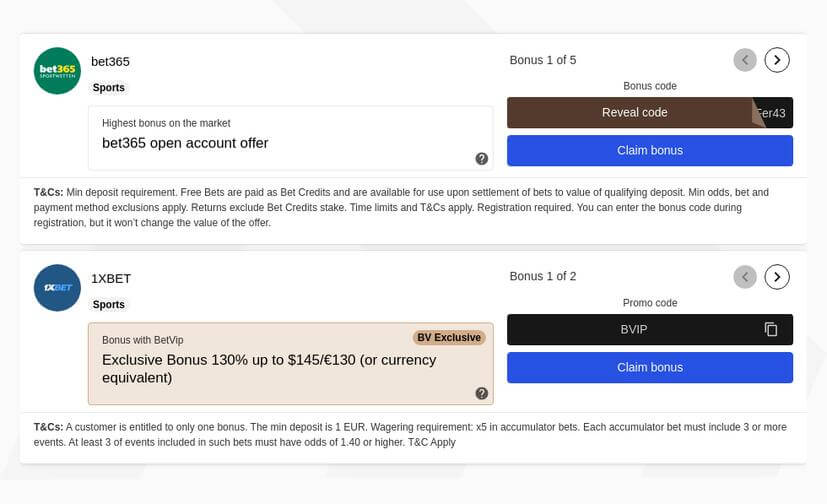Go to next bet365 bonus
Viewport: 827px width, 504px height.
777,60
